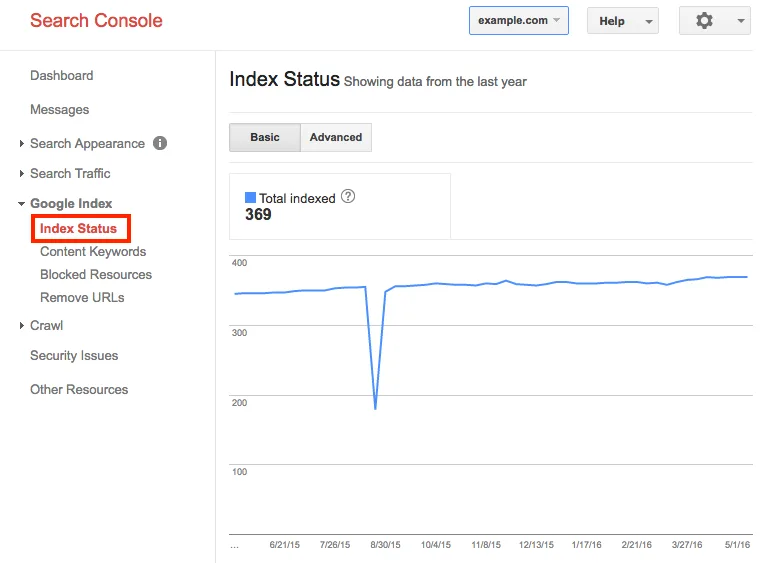The height and width of the screenshot is (563, 763).
Task: Open Messages in the sidebar
Action: 59,110
